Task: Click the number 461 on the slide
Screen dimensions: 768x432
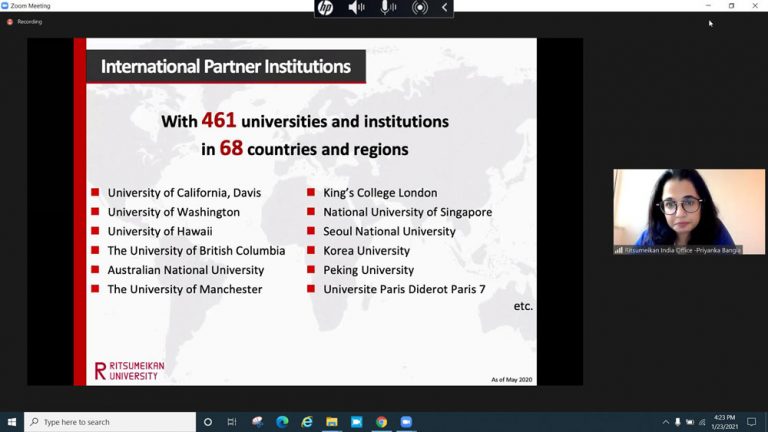Action: click(218, 120)
